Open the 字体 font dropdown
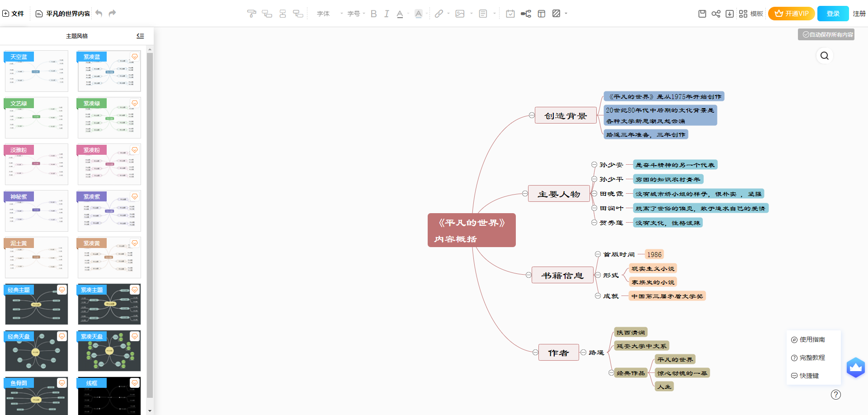Viewport: 868px width, 415px height. point(330,14)
